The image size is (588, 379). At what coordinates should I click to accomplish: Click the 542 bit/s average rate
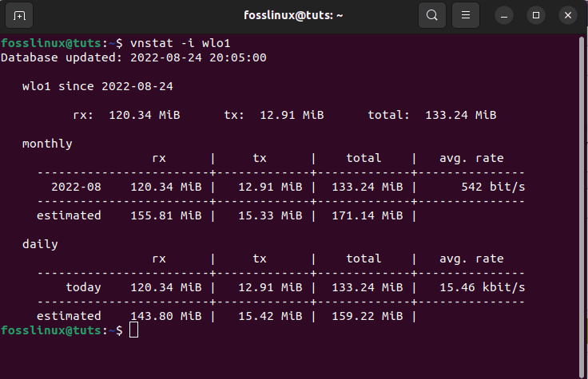pyautogui.click(x=493, y=187)
